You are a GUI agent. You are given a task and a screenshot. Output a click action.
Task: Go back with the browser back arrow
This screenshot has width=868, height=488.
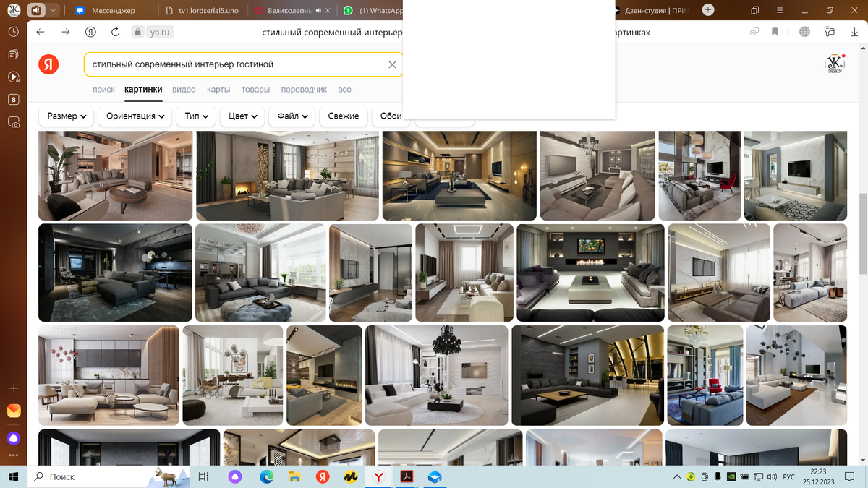coord(41,32)
